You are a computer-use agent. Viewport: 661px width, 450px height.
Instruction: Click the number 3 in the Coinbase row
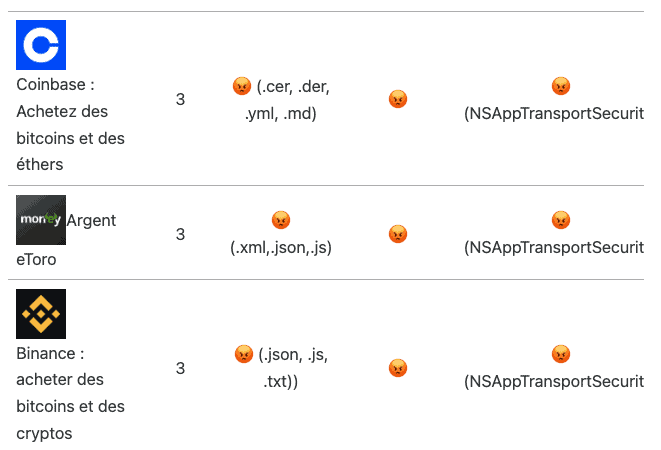pyautogui.click(x=180, y=100)
